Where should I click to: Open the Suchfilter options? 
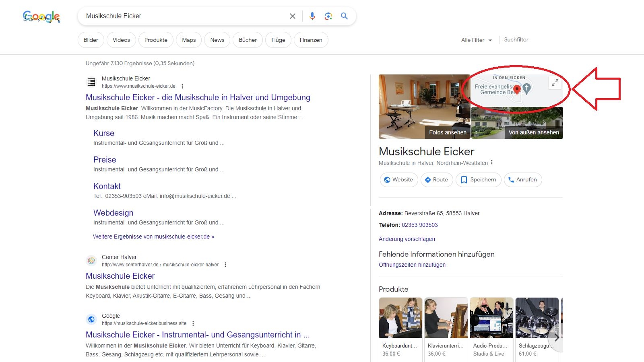pos(516,39)
